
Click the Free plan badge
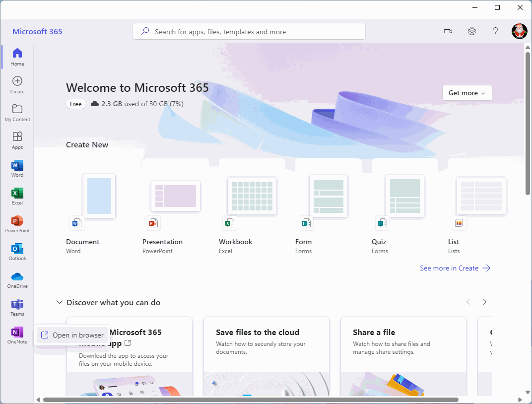click(x=75, y=104)
